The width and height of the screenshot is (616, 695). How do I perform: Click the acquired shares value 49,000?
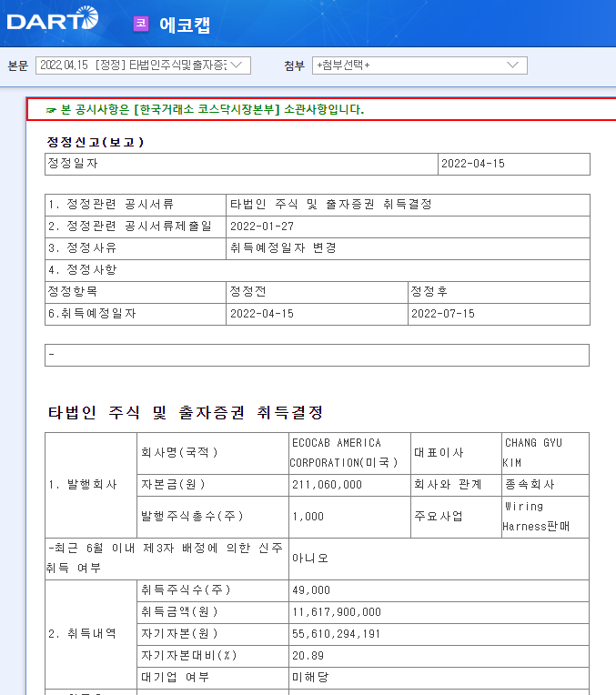(311, 590)
